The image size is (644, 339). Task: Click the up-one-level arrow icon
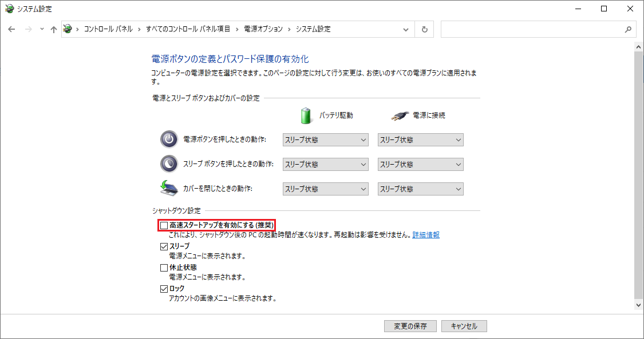click(x=54, y=29)
